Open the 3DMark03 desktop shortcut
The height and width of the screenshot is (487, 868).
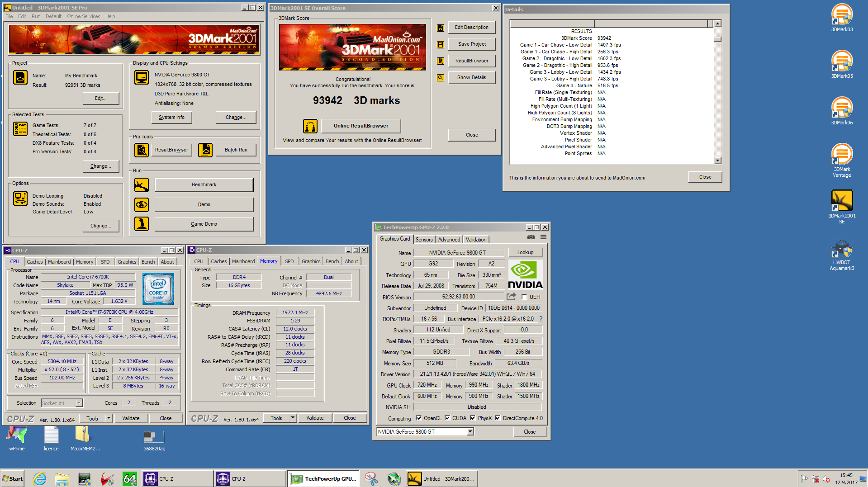841,18
